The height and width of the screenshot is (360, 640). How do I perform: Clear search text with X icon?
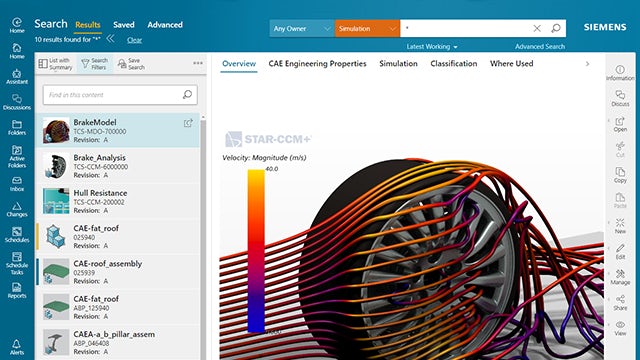click(537, 28)
